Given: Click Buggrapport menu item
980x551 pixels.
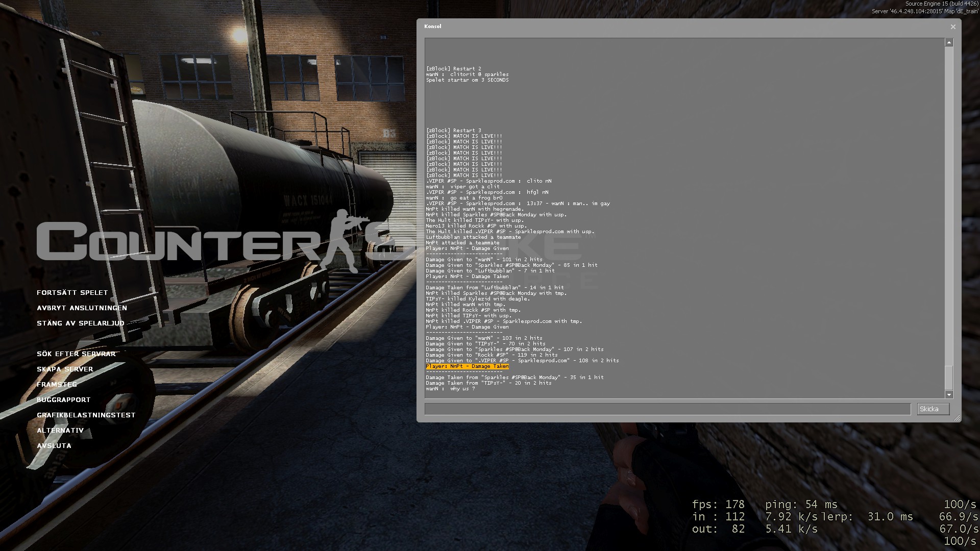Looking at the screenshot, I should (63, 400).
